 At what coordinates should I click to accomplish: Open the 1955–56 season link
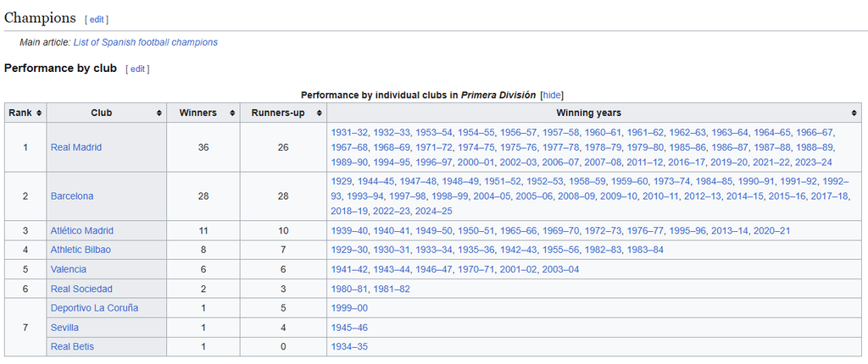561,250
